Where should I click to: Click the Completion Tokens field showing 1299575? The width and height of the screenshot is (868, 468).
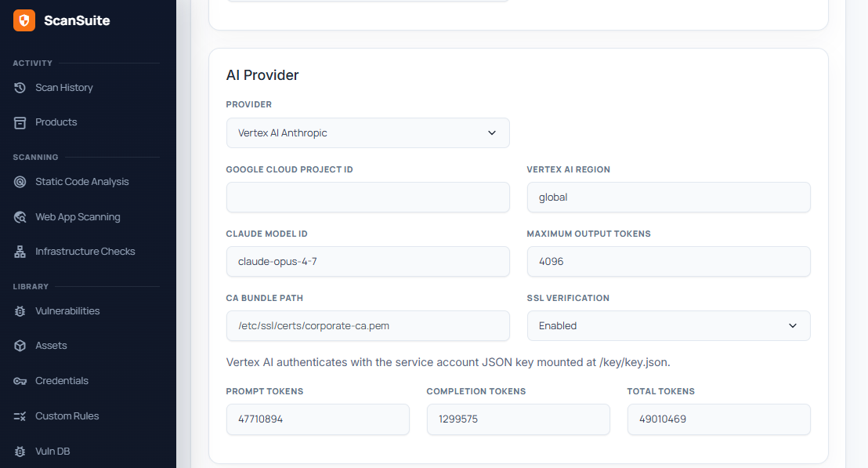coord(518,419)
